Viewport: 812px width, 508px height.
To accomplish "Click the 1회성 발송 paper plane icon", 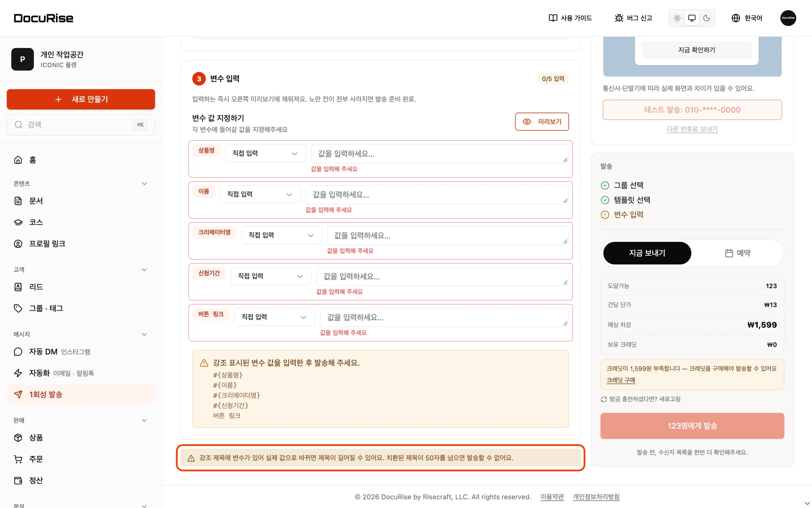I will (x=18, y=395).
